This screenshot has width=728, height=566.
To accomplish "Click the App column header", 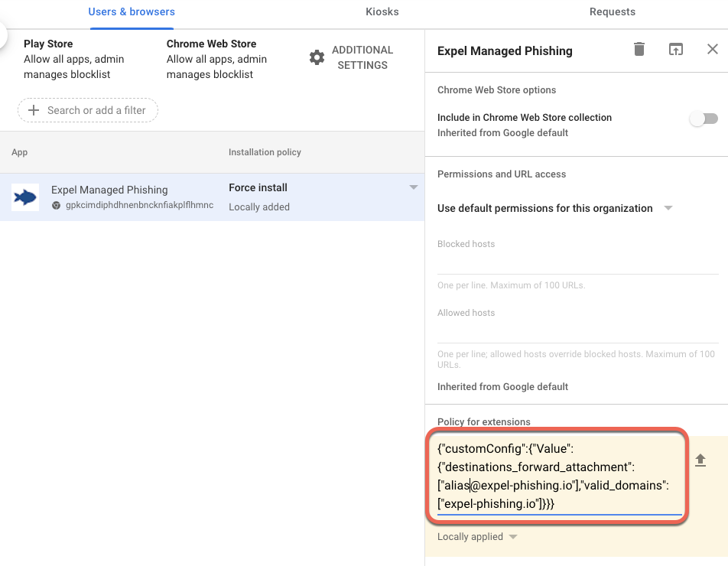I will tap(20, 152).
